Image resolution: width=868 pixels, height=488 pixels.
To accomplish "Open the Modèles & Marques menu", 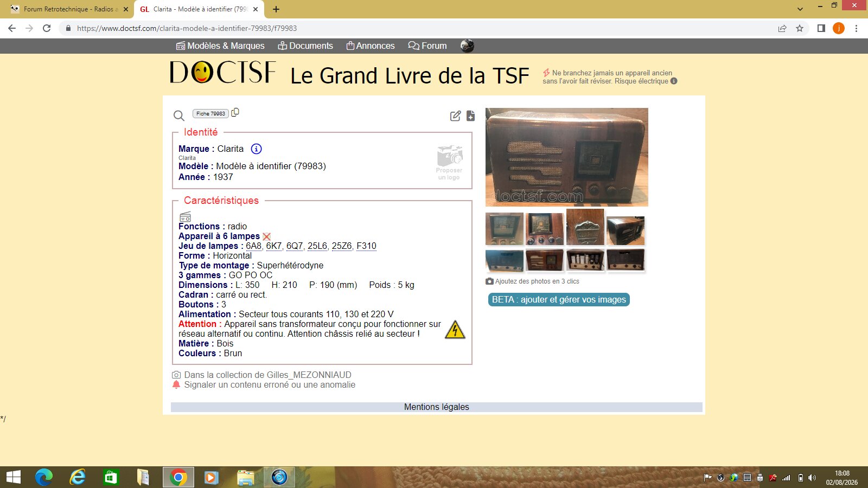I will (220, 46).
